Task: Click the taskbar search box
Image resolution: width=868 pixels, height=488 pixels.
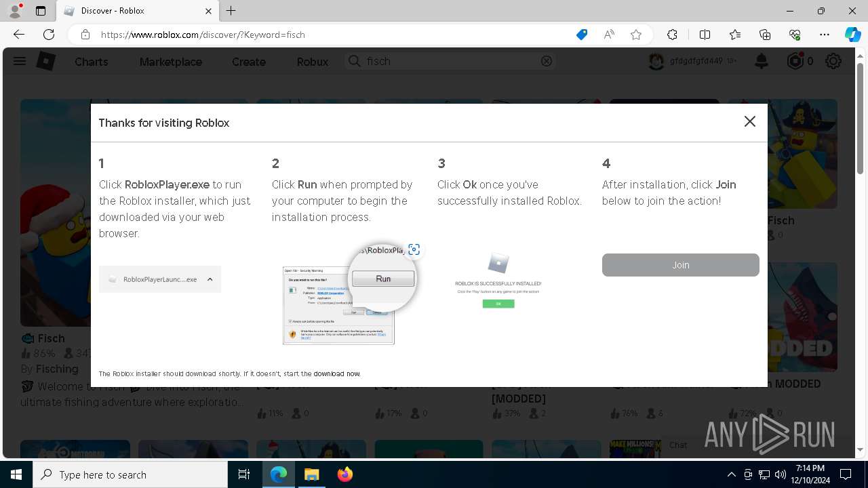Action: coord(130,474)
